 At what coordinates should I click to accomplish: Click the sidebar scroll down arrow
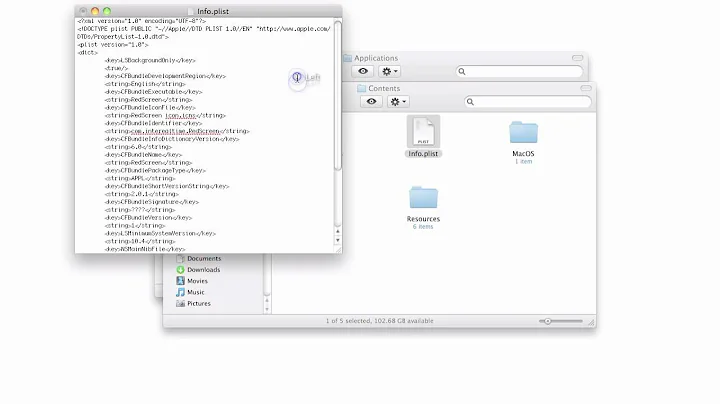(x=267, y=309)
